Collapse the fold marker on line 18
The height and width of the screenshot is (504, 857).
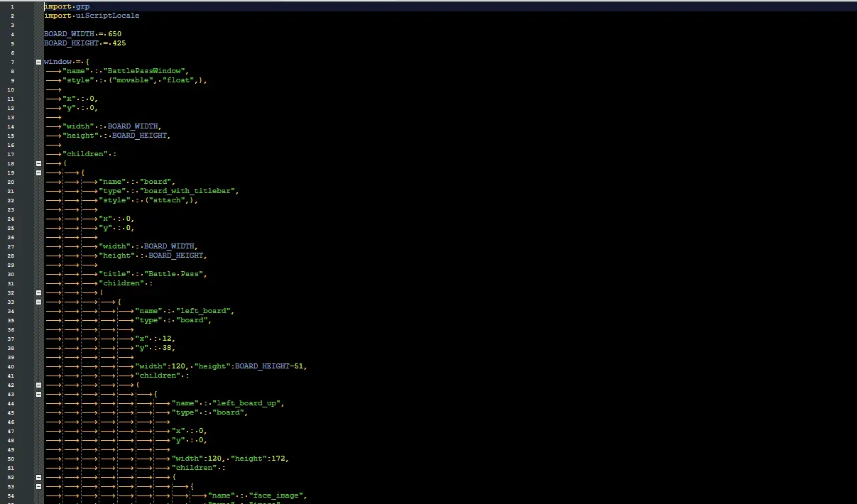(38, 163)
